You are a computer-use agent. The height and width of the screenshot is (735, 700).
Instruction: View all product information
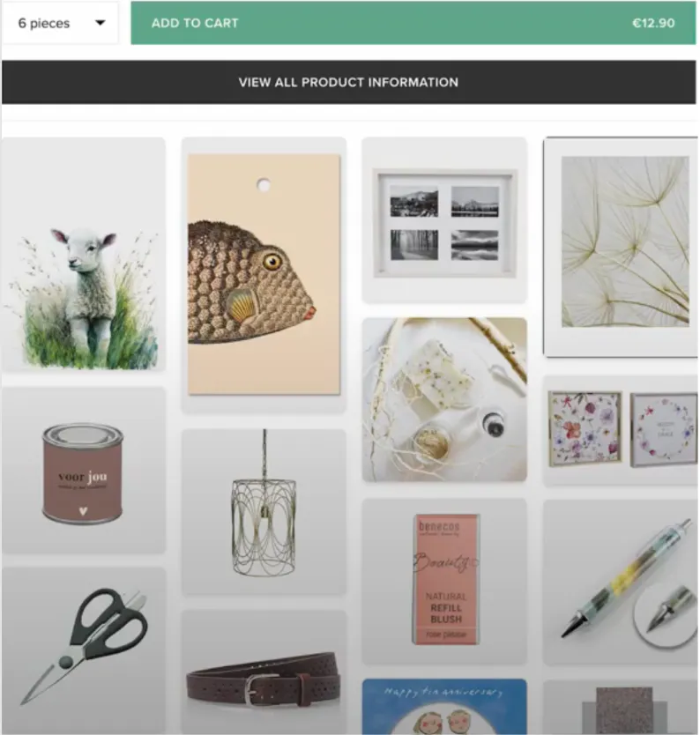(x=348, y=82)
